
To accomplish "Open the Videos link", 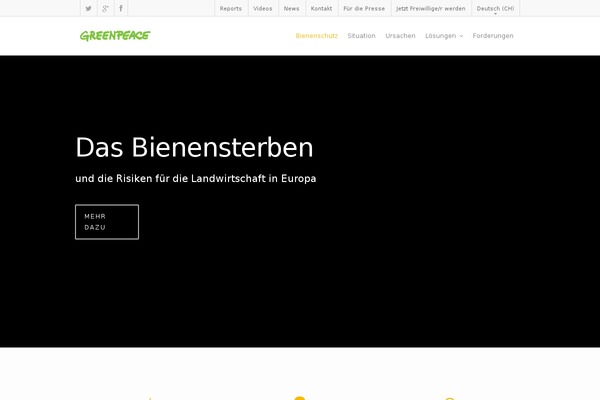I will [262, 8].
